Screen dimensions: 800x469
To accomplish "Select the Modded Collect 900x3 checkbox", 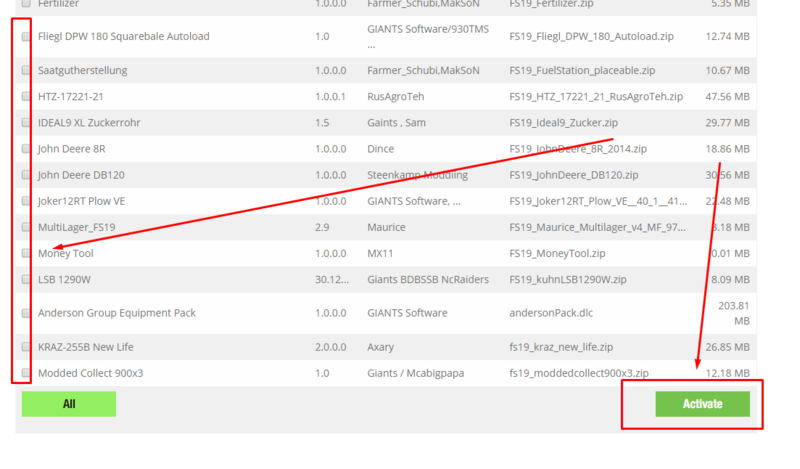I will 26,373.
